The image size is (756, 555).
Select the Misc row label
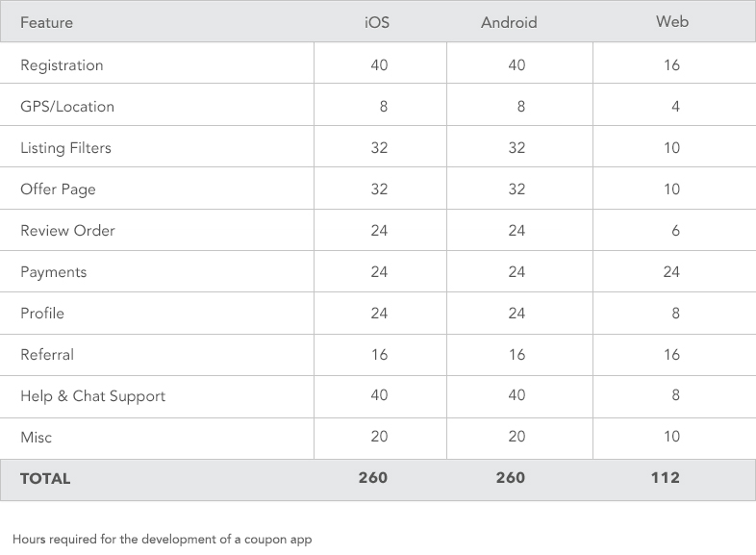(36, 438)
